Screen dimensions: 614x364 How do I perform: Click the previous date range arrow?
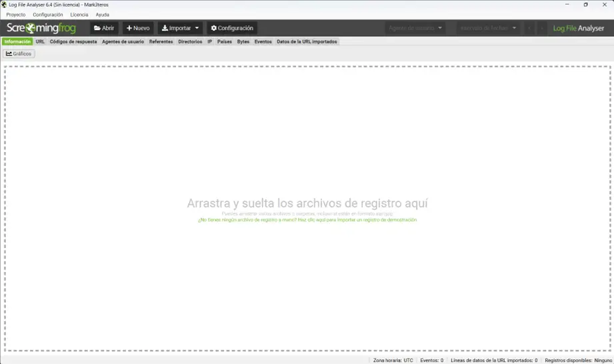click(x=530, y=28)
